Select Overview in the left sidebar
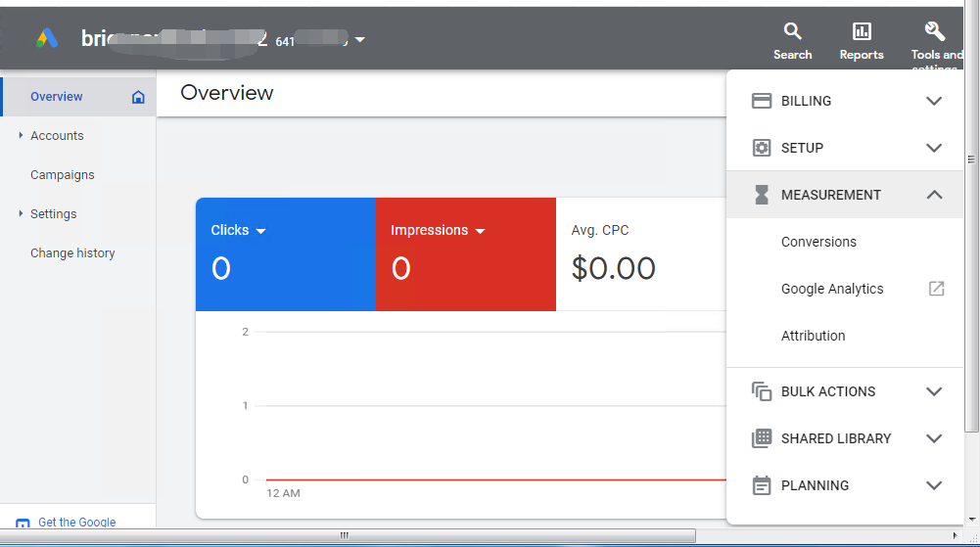 click(x=78, y=97)
